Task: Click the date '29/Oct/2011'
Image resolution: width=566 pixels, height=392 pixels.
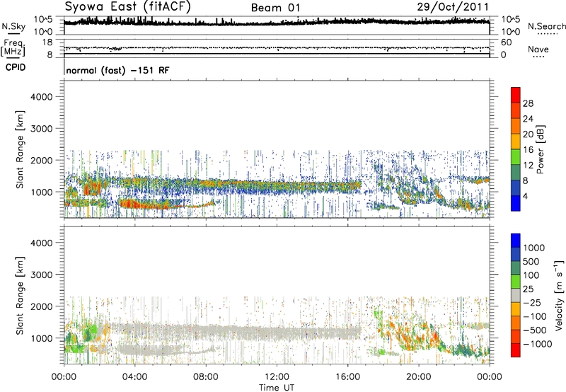Action: coord(453,7)
